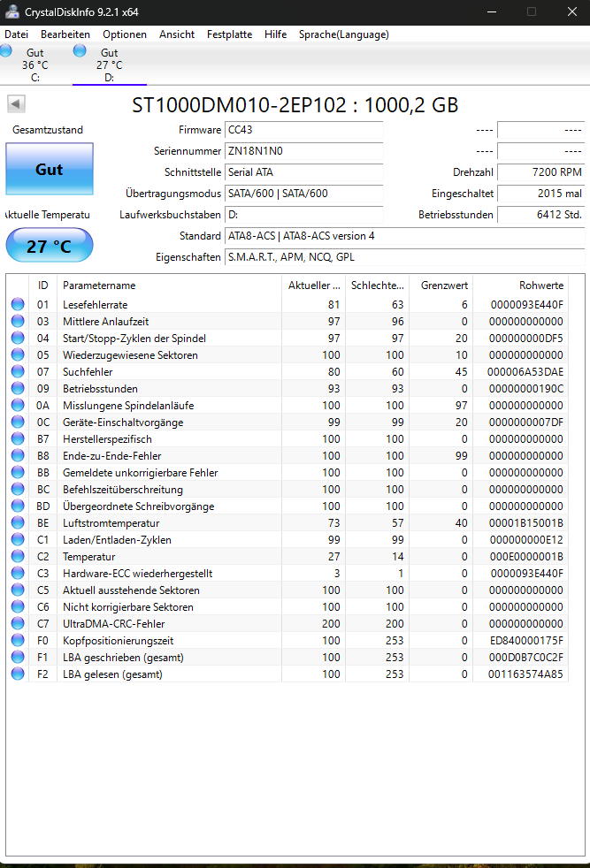Click the previous disk arrow button
Screen dimensions: 590x868
coord(16,103)
